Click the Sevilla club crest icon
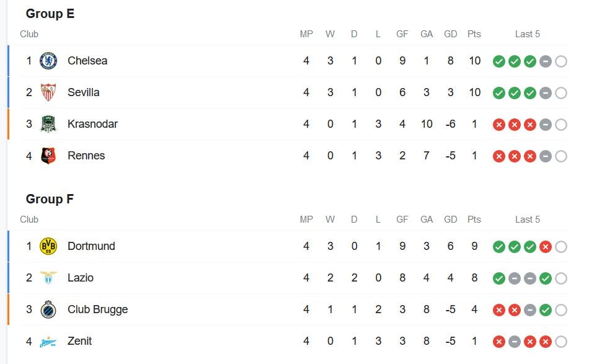Screen dimensions: 589x364 click(48, 92)
